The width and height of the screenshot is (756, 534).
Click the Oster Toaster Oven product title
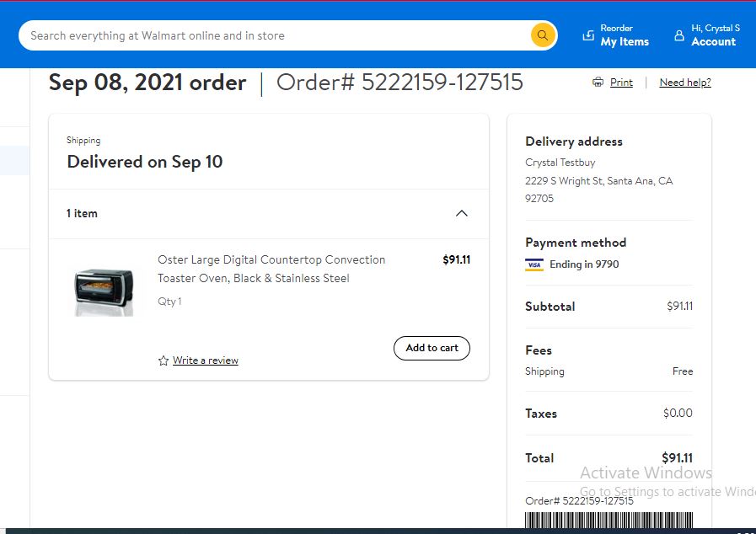coord(271,269)
